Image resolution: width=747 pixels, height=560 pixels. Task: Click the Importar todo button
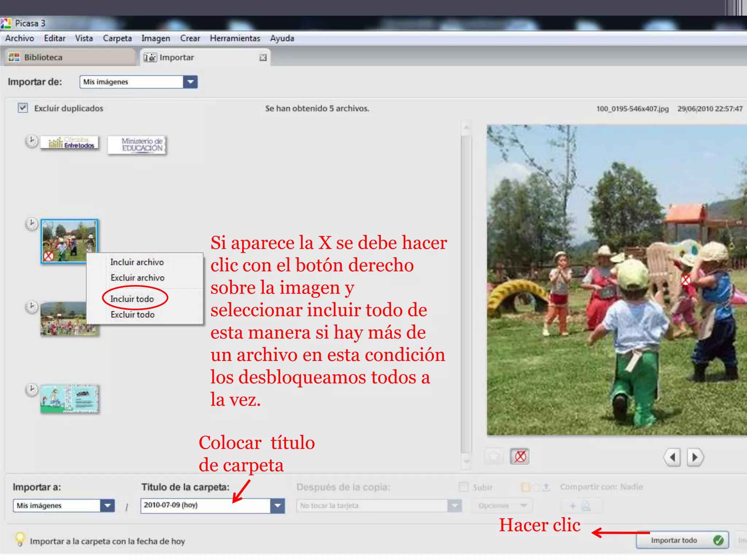click(682, 540)
